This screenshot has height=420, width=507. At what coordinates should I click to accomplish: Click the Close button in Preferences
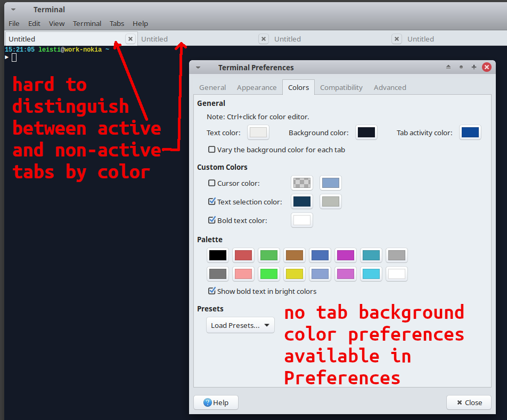[x=468, y=402]
